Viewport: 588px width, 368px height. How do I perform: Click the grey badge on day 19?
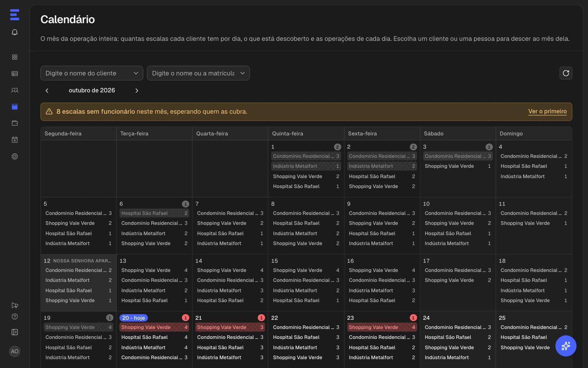(x=110, y=318)
